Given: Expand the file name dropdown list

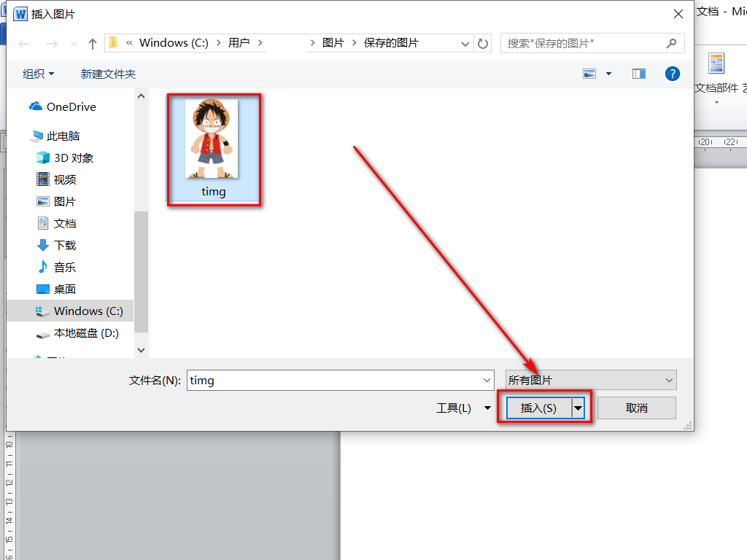Looking at the screenshot, I should (x=487, y=381).
